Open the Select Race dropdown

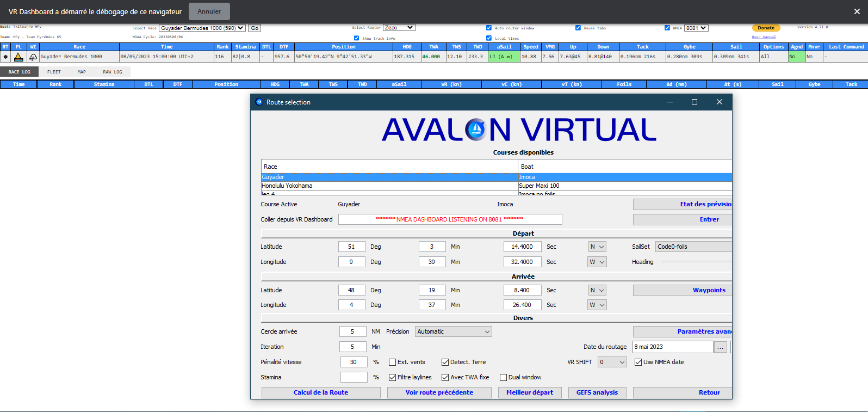tap(202, 28)
